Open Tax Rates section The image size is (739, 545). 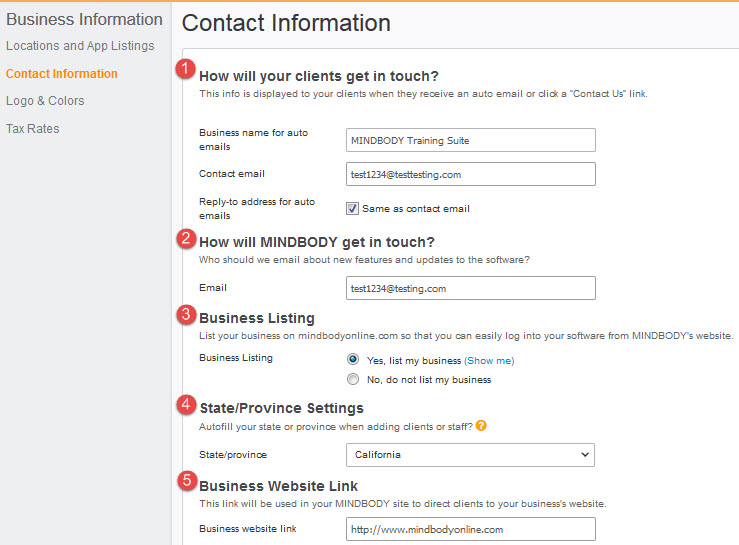click(x=33, y=129)
